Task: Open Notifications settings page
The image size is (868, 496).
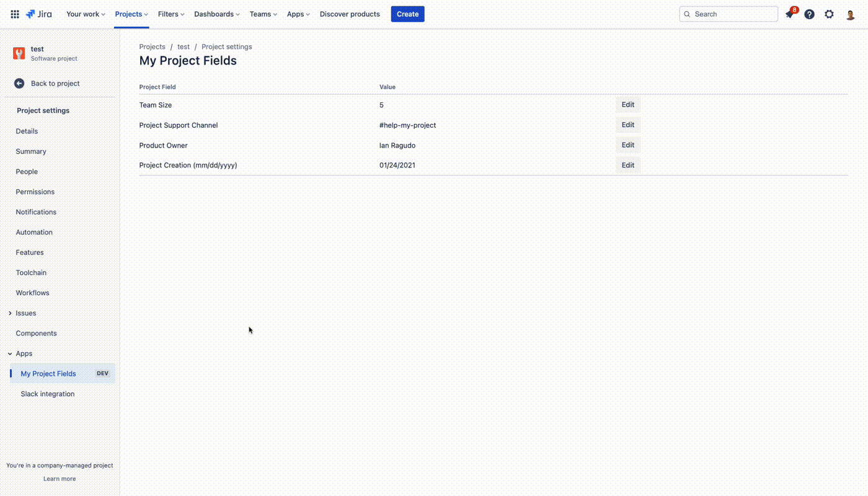Action: [36, 212]
